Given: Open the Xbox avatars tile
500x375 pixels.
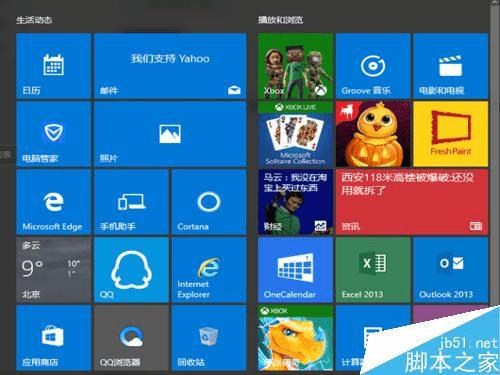Looking at the screenshot, I should click(295, 66).
